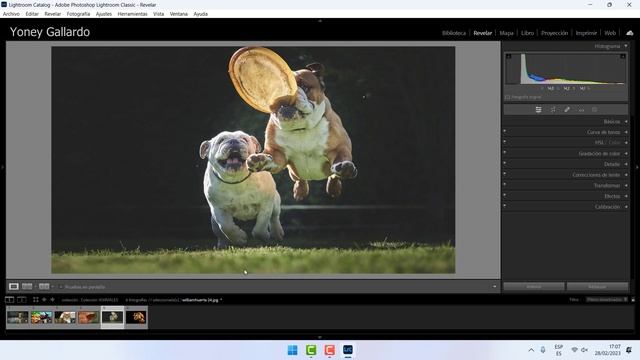Open the cloud sync status icon
640x360 pixels.
(630, 33)
